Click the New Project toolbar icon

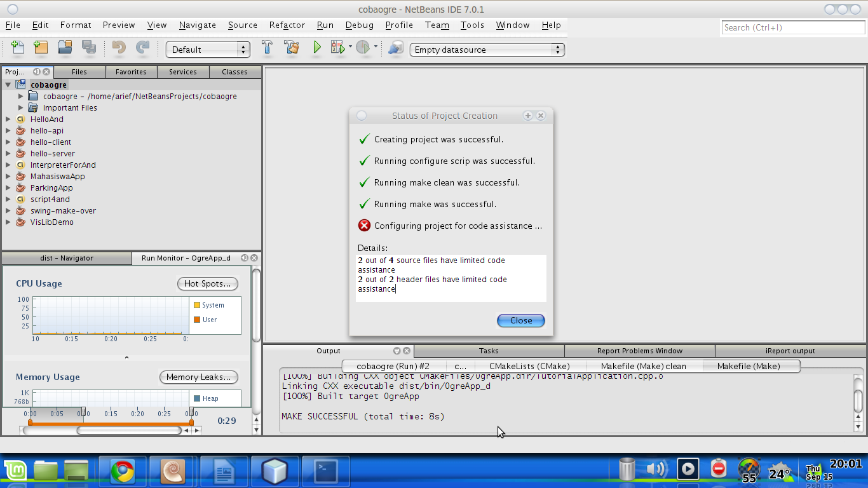click(x=41, y=48)
